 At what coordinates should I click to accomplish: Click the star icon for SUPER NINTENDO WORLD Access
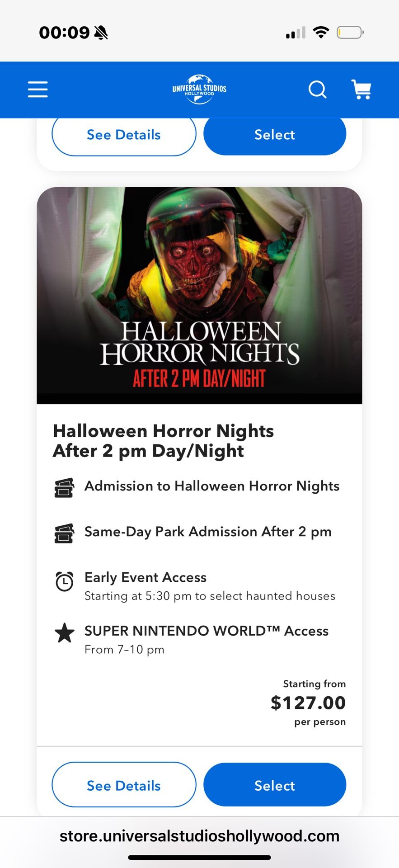click(x=64, y=633)
